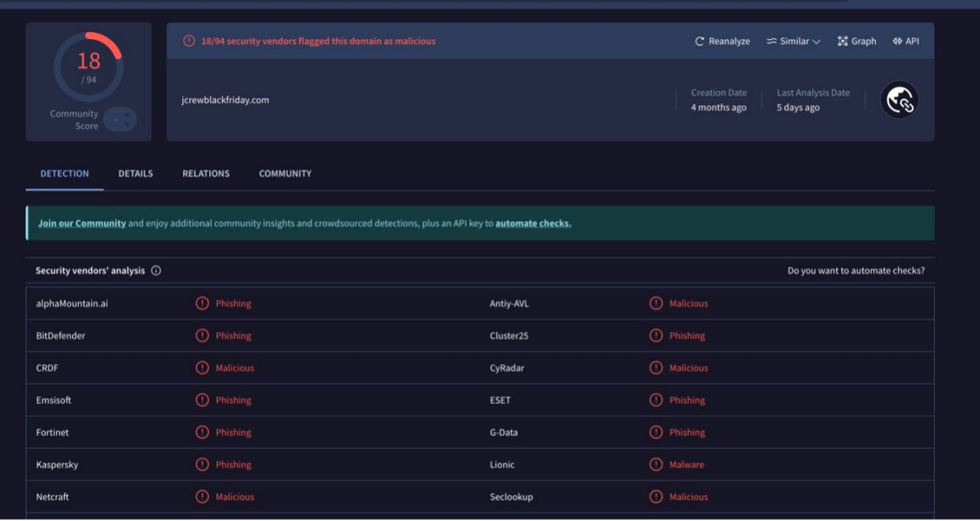Click the globe-link domain icon
Screen dimensions: 980x521
tap(899, 100)
